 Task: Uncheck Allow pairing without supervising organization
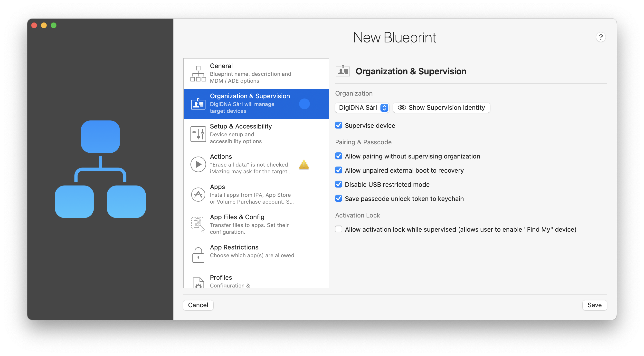tap(339, 156)
